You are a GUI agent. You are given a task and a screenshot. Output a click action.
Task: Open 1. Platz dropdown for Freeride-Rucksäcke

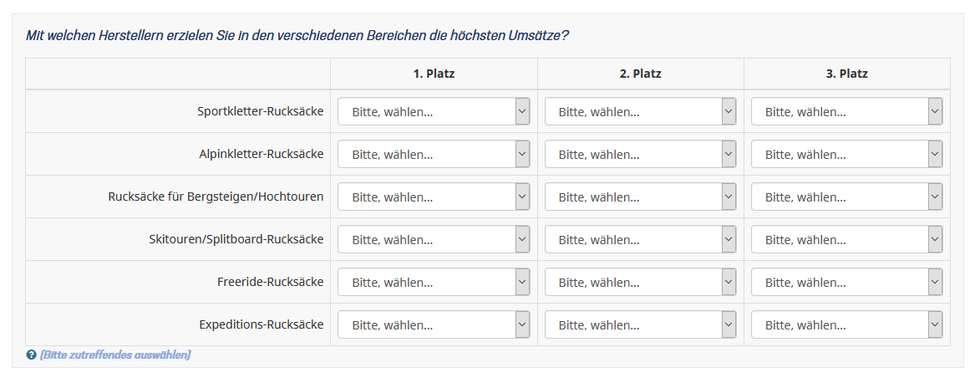point(433,282)
